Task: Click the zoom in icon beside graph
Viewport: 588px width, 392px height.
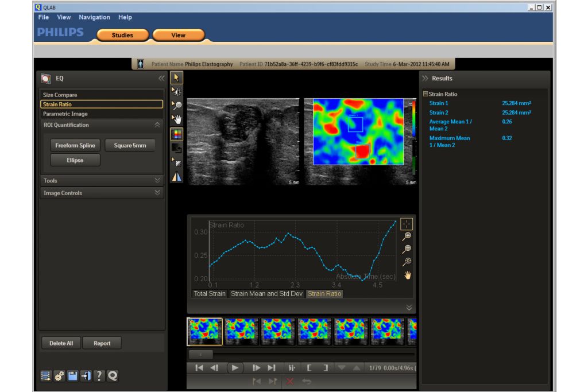Action: pyautogui.click(x=407, y=236)
